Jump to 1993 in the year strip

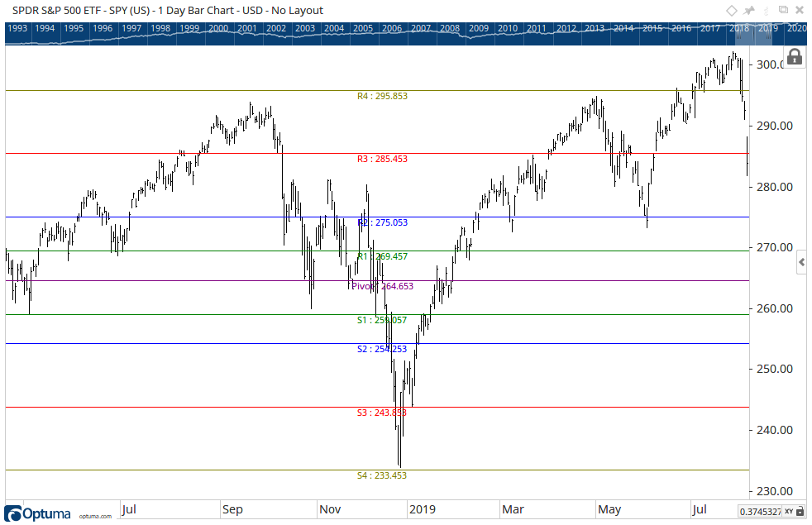(17, 28)
